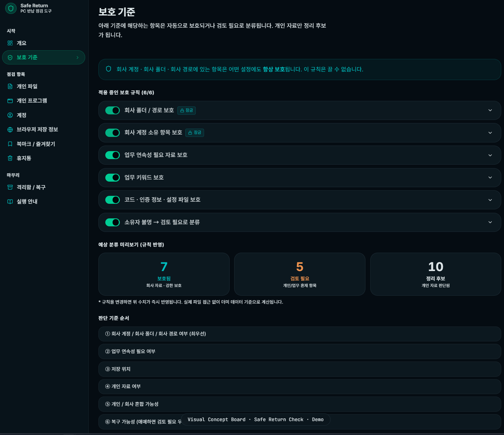Disable the 업무 연속성 필요 자료 보호 toggle
This screenshot has width=504, height=435.
pyautogui.click(x=113, y=155)
